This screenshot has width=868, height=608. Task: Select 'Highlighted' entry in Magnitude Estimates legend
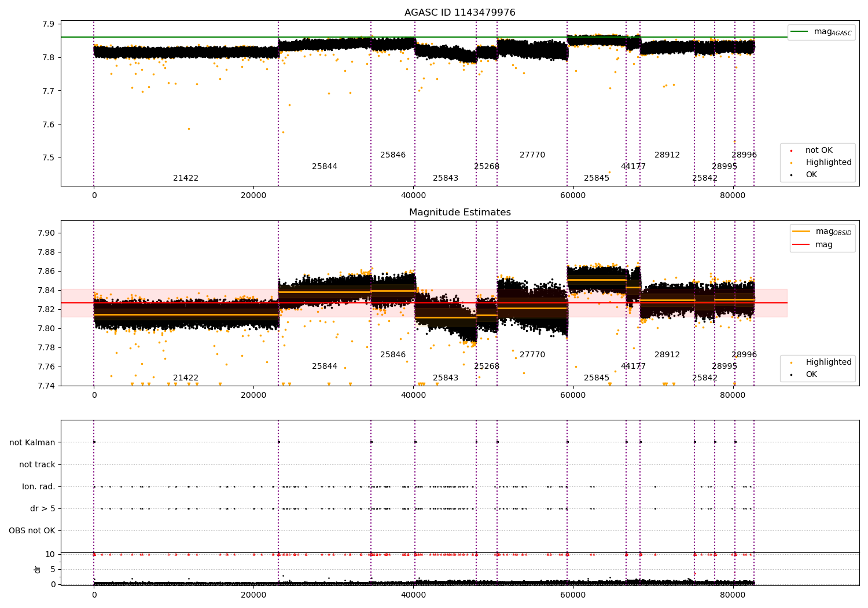pos(829,362)
